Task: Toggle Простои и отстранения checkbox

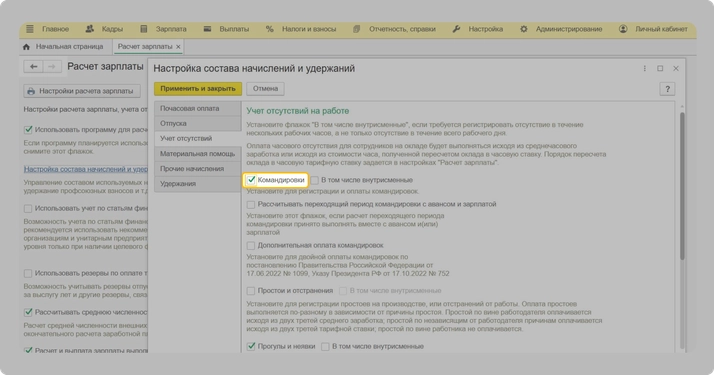Action: 251,290
